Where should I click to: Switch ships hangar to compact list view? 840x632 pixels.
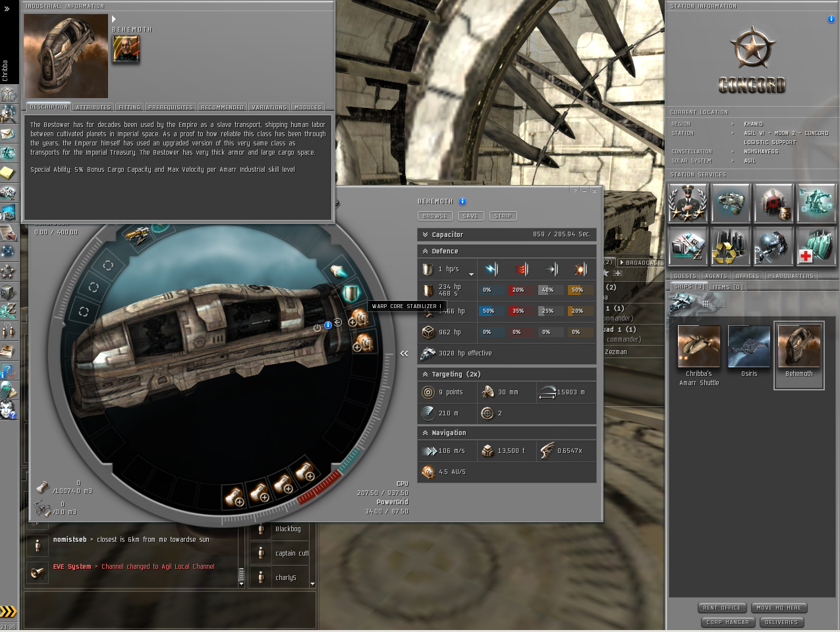pyautogui.click(x=722, y=303)
